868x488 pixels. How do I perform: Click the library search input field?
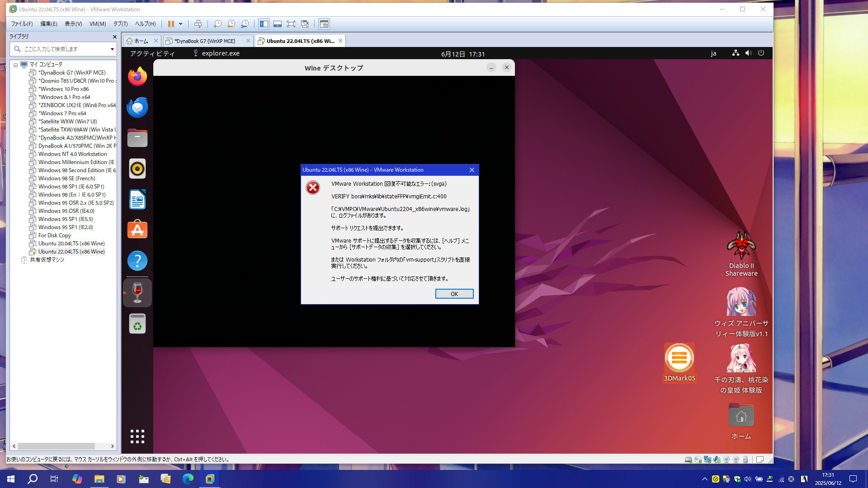[x=62, y=49]
